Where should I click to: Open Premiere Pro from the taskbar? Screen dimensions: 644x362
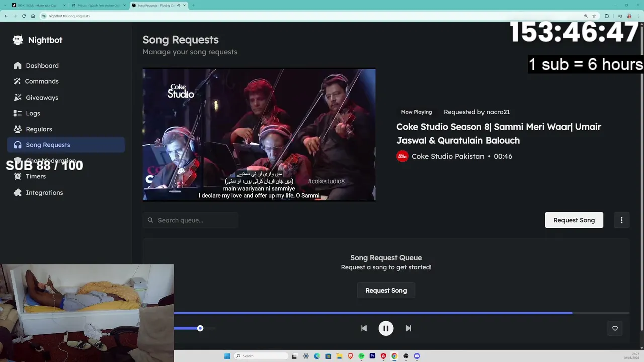tap(372, 356)
